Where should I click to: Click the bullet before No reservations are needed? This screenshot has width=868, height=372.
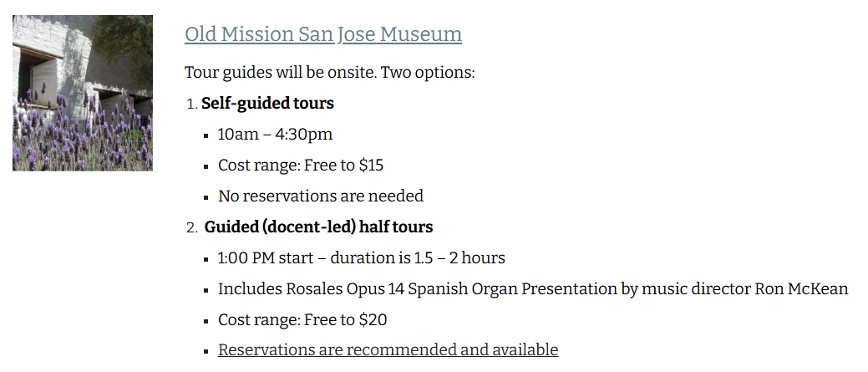(206, 197)
